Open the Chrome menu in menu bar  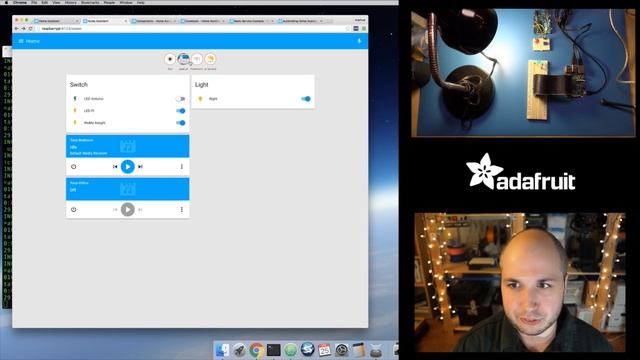point(20,2)
